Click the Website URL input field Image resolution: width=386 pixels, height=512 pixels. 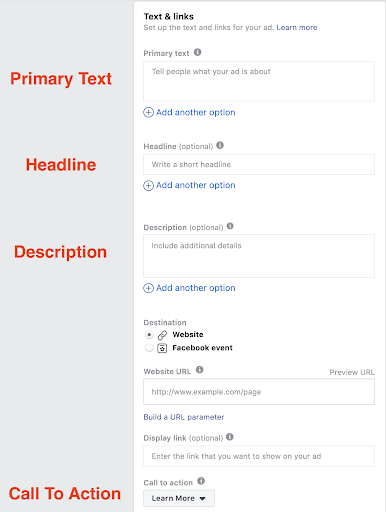(x=259, y=392)
